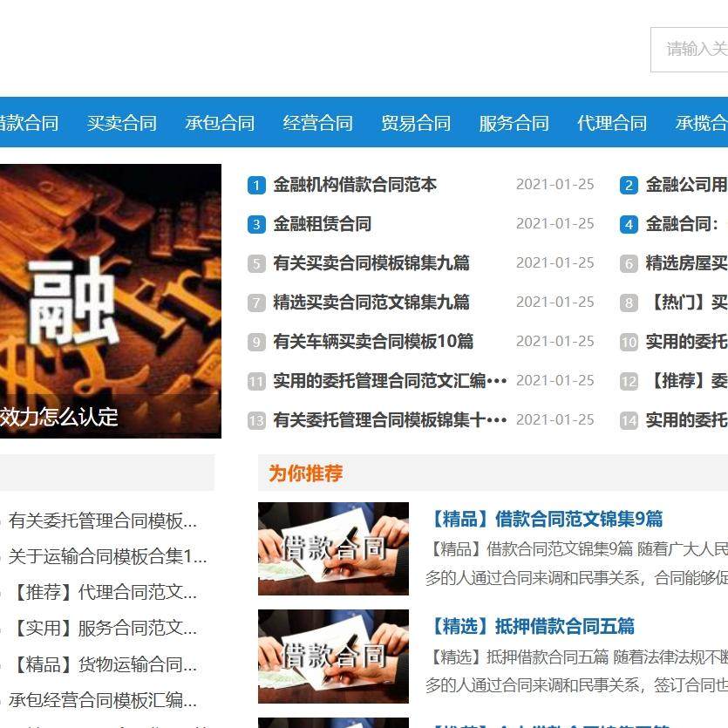Click the blue number 2 ranking badge

pos(628,185)
